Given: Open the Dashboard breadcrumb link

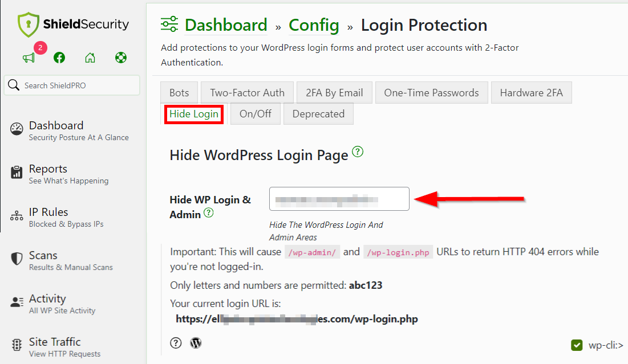Looking at the screenshot, I should [x=226, y=25].
